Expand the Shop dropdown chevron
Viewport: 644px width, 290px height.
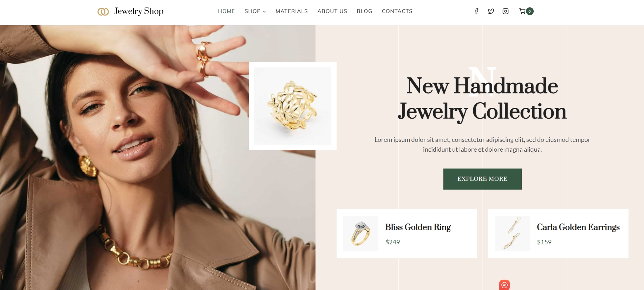[x=264, y=12]
